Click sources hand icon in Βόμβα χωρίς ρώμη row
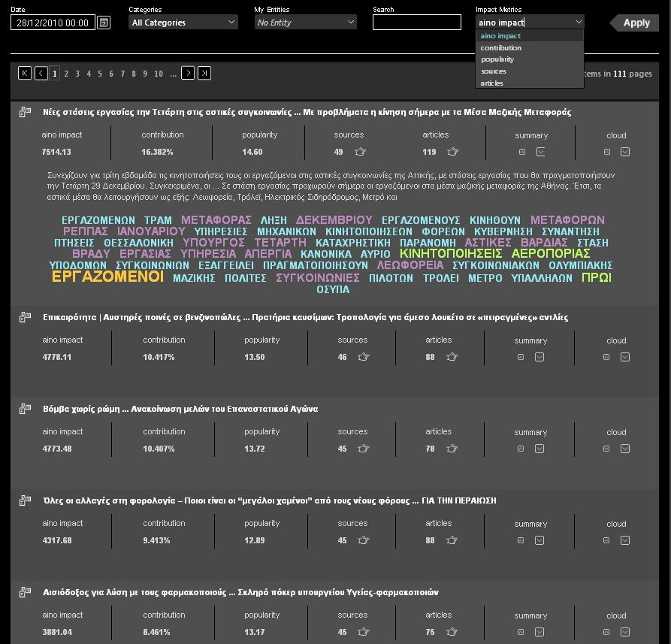This screenshot has height=644, width=671. (x=364, y=449)
